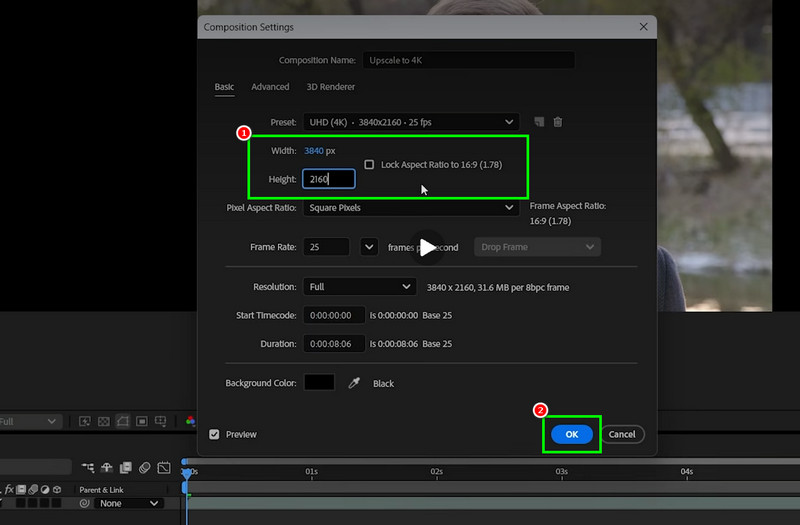The height and width of the screenshot is (525, 800).
Task: Click the 3D layer column header
Action: (57, 489)
